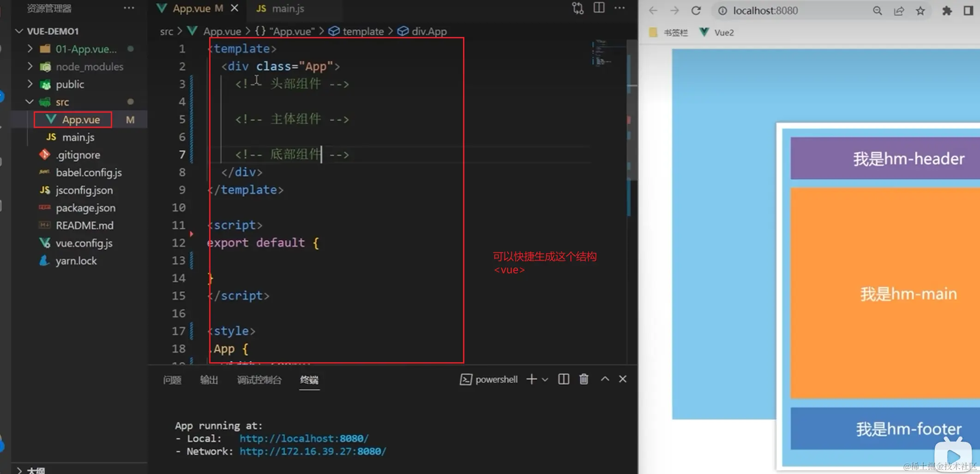Create a new terminal with plus icon
This screenshot has width=980, height=474.
pyautogui.click(x=531, y=379)
